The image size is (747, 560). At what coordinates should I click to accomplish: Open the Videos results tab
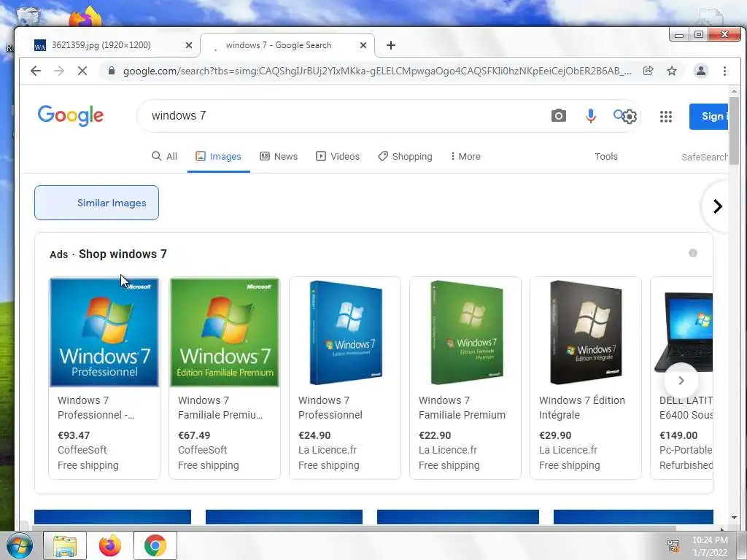coord(338,156)
